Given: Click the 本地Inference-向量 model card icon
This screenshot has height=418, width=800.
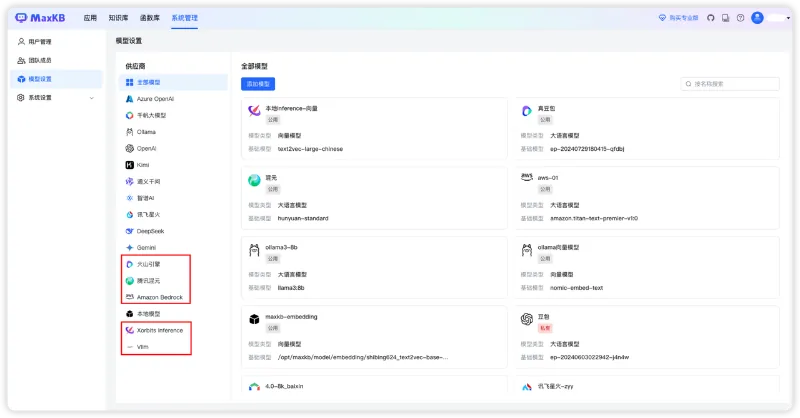Looking at the screenshot, I should (254, 110).
